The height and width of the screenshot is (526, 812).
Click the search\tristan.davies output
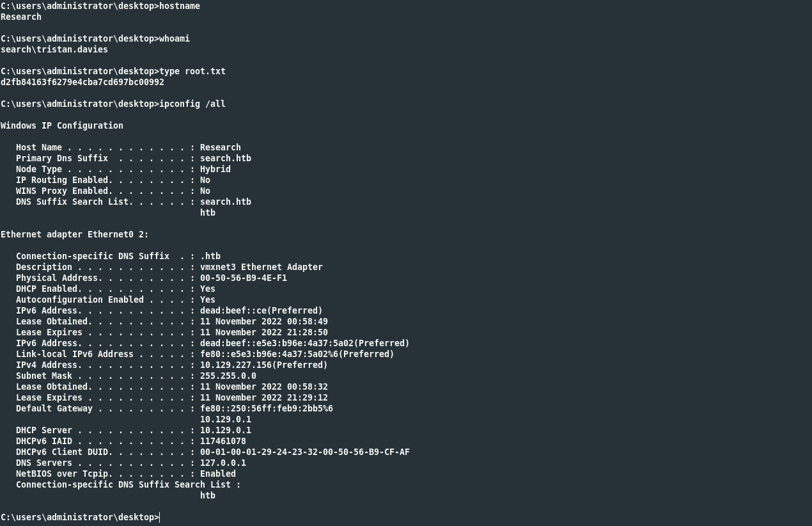coord(54,49)
